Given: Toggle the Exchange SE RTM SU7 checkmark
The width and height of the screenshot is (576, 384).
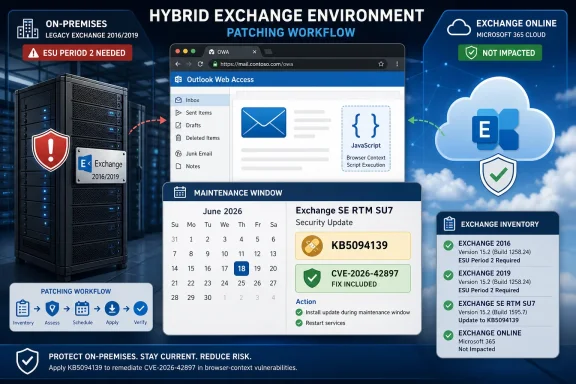Looking at the screenshot, I should click(x=448, y=305).
